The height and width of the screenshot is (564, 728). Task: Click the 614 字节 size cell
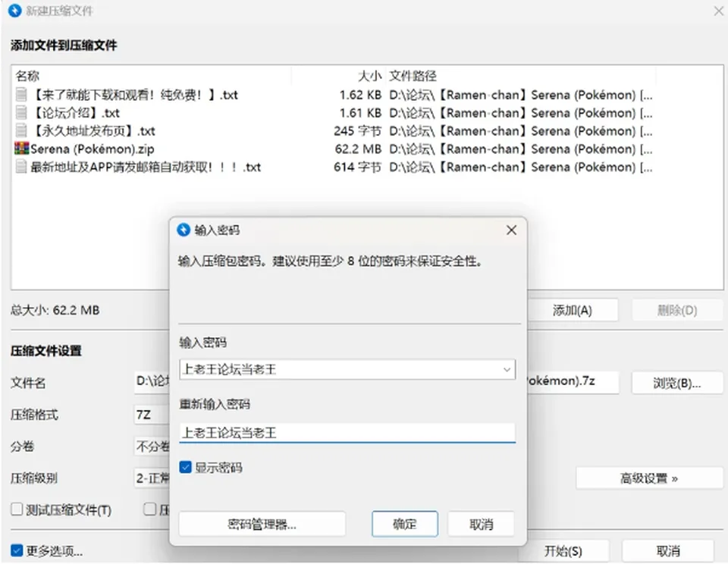[357, 167]
